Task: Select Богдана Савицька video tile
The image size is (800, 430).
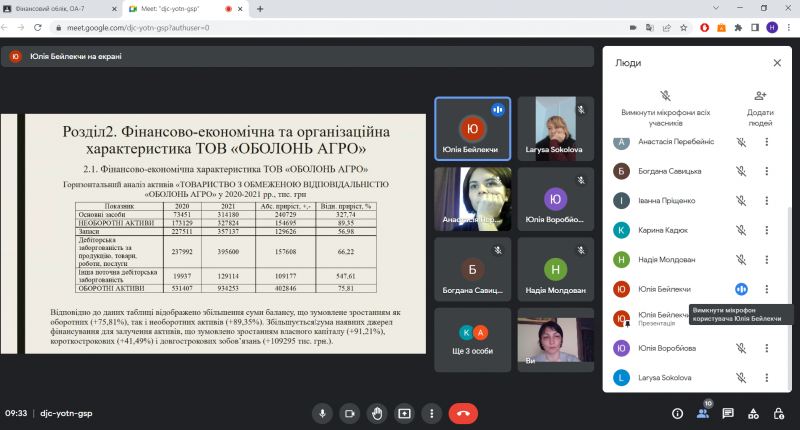Action: coord(472,269)
